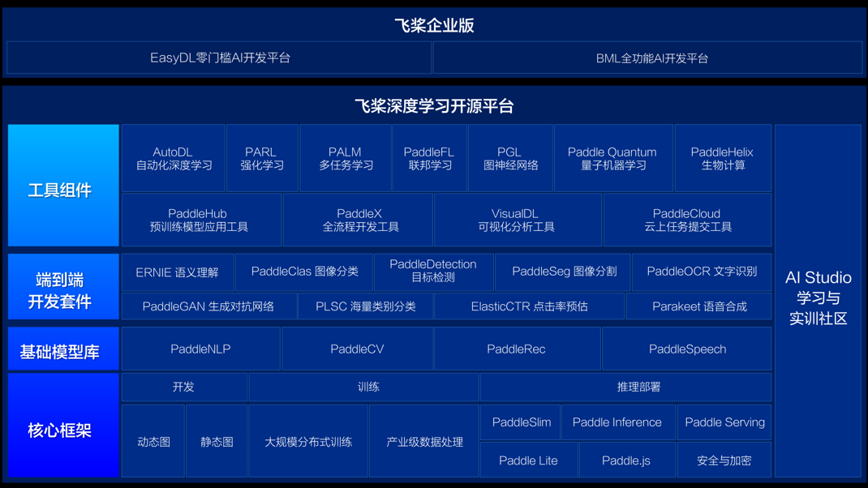Click the Paddle Lite tile
This screenshot has height=488, width=868.
pos(529,460)
